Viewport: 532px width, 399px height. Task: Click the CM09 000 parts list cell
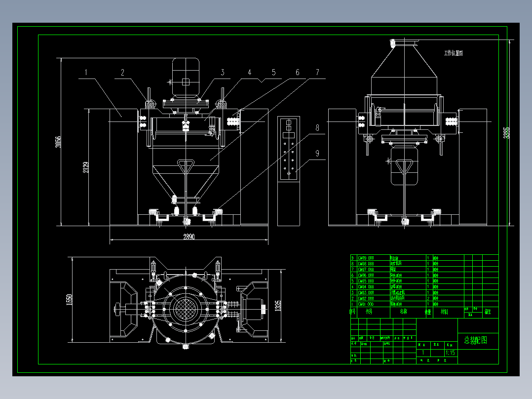point(366,258)
